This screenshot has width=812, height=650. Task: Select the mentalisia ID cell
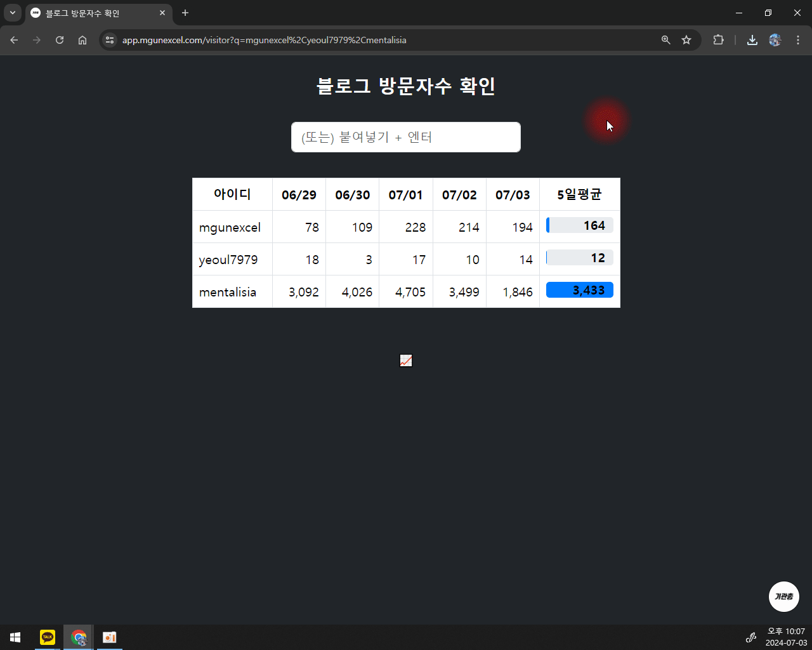pos(232,292)
